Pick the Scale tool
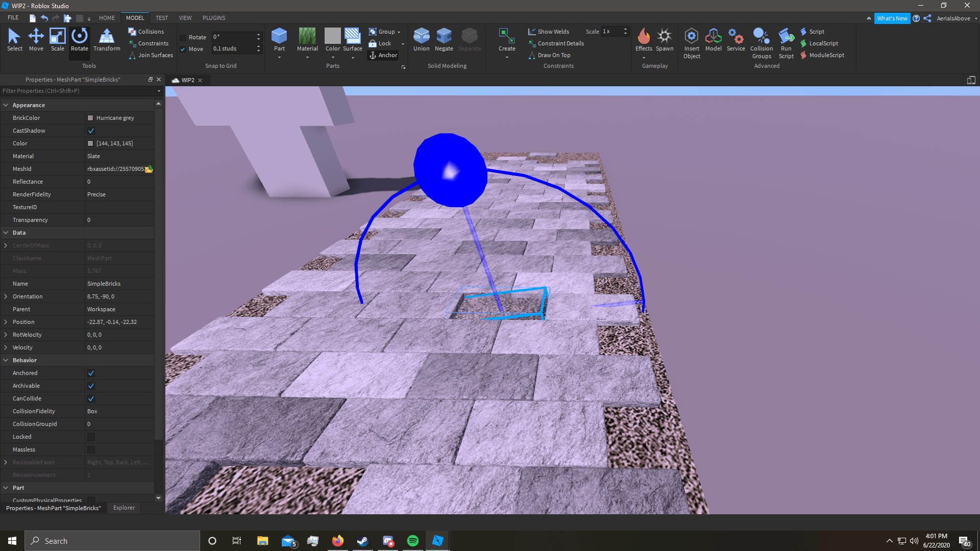This screenshot has width=980, height=551. 57,40
